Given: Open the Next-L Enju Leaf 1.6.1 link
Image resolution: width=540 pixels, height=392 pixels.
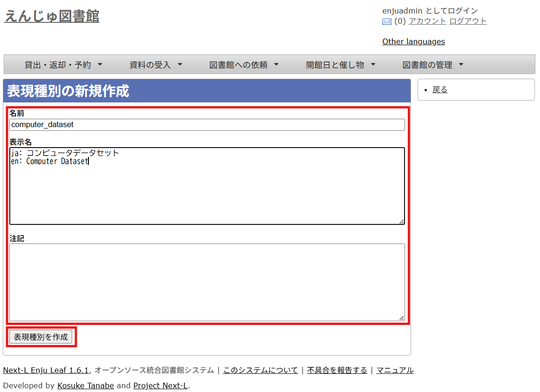Looking at the screenshot, I should [x=46, y=370].
